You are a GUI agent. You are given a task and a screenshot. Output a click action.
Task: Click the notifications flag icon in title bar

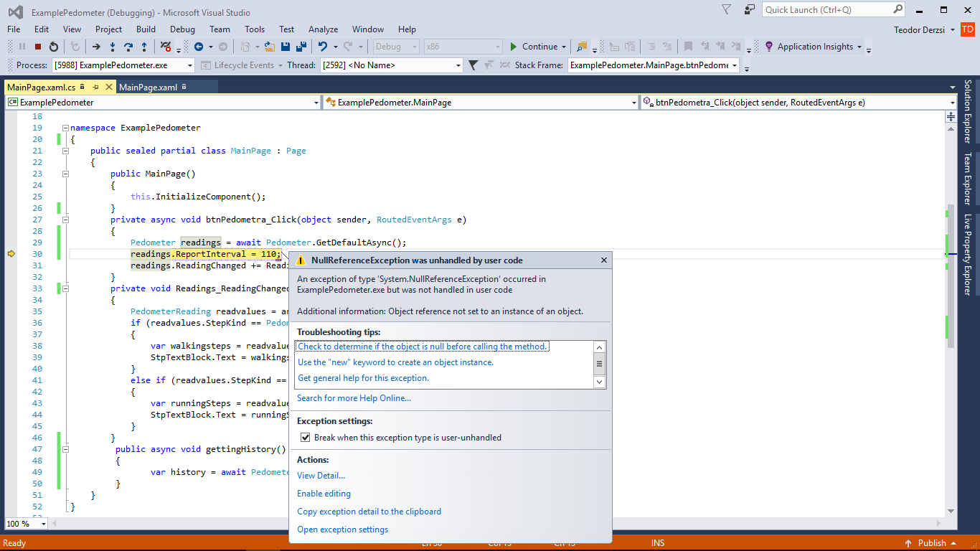pyautogui.click(x=727, y=9)
